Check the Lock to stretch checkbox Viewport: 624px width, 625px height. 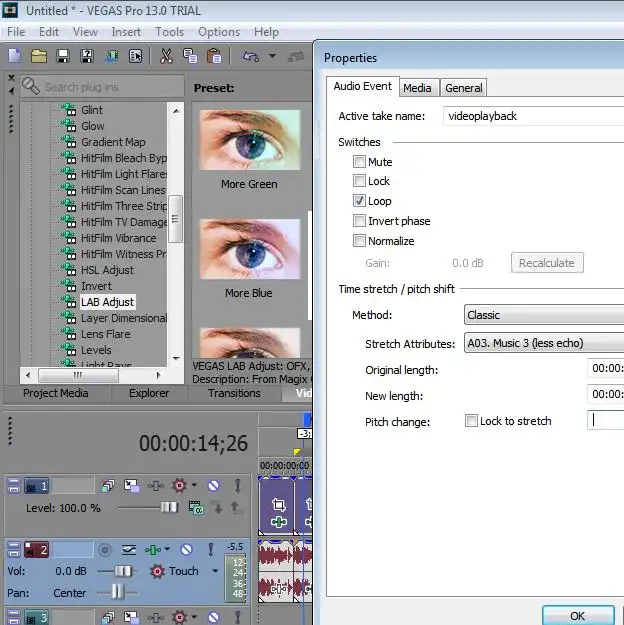click(471, 421)
